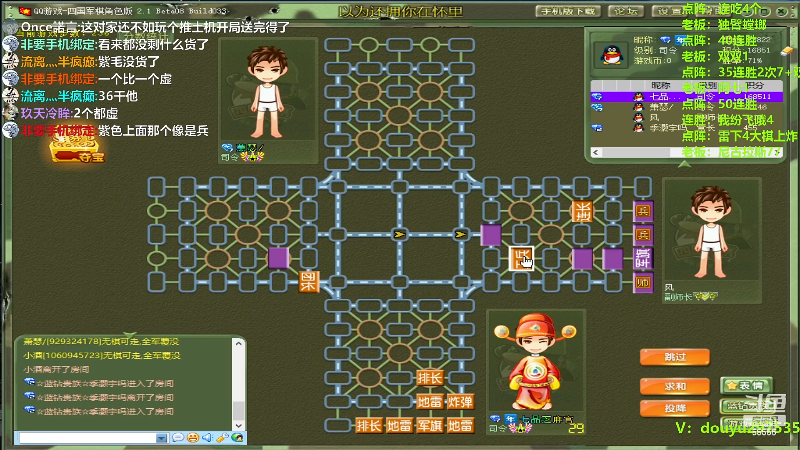The width and height of the screenshot is (800, 450).
Task: Open the 论坛 forum menu button
Action: pos(626,11)
